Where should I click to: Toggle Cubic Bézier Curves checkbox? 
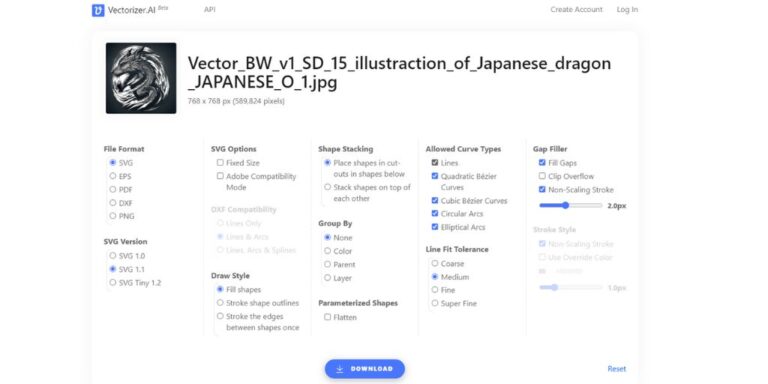coord(435,200)
